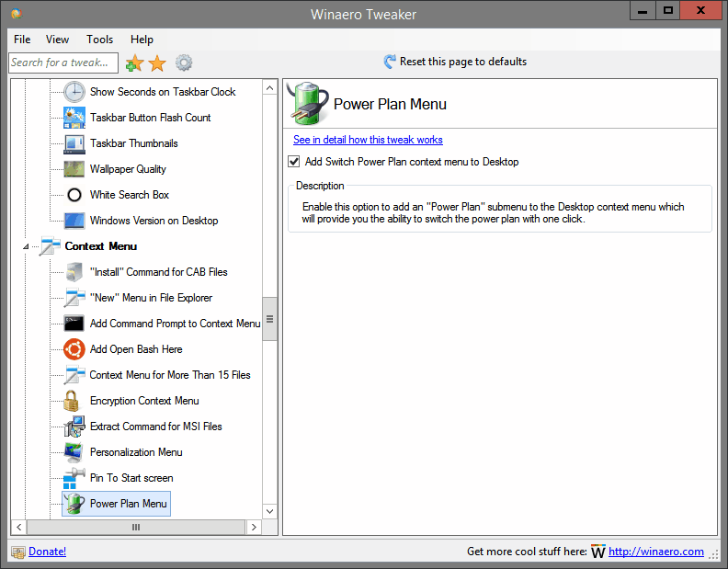Visit the http://winaero.com link
Image resolution: width=728 pixels, height=569 pixels.
(x=656, y=552)
